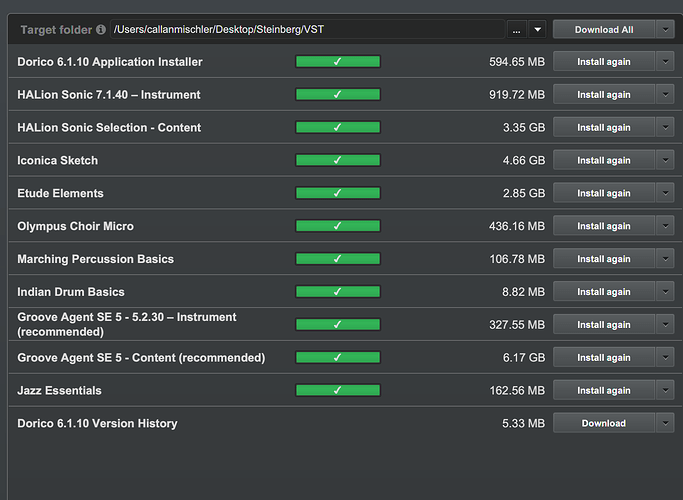Install again HALion Sonic 7.1.40 Instrument
This screenshot has height=500, width=683.
pos(604,95)
